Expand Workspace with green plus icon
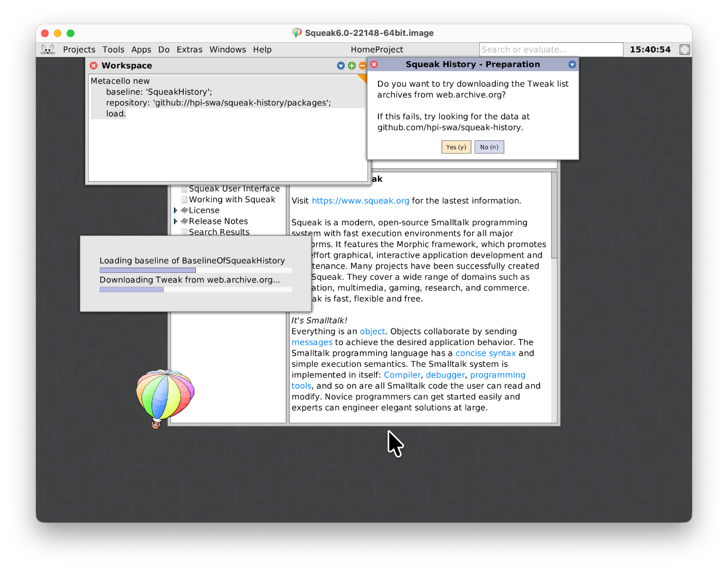728x570 pixels. pos(352,65)
